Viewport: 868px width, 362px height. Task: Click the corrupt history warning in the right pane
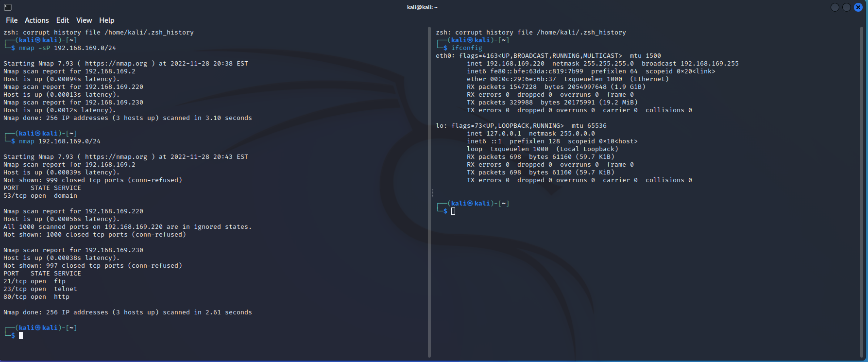point(531,33)
